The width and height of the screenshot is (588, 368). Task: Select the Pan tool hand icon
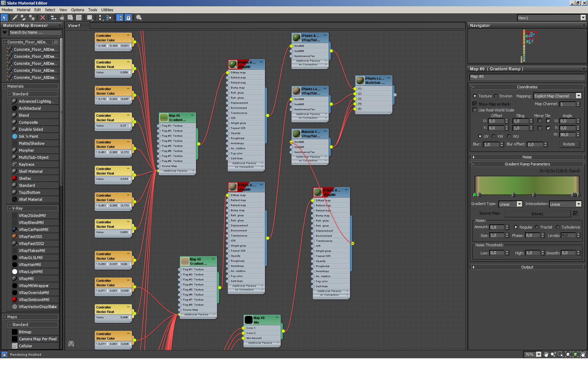(546, 354)
